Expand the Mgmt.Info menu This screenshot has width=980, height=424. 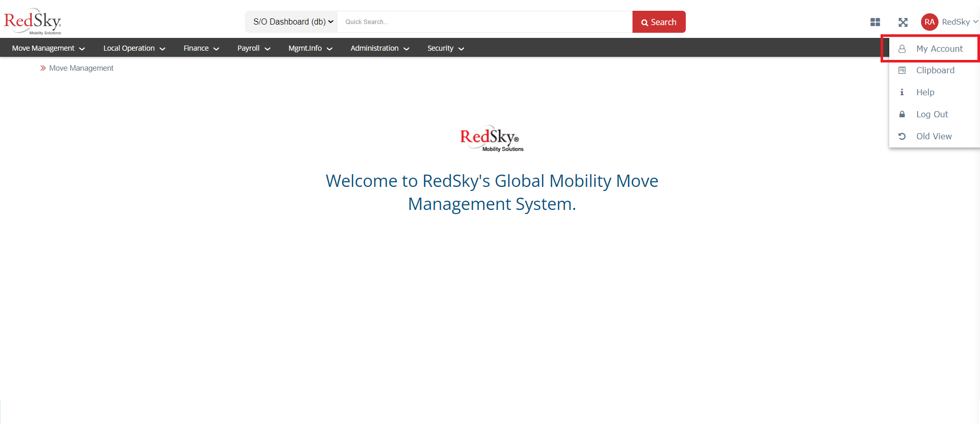311,48
